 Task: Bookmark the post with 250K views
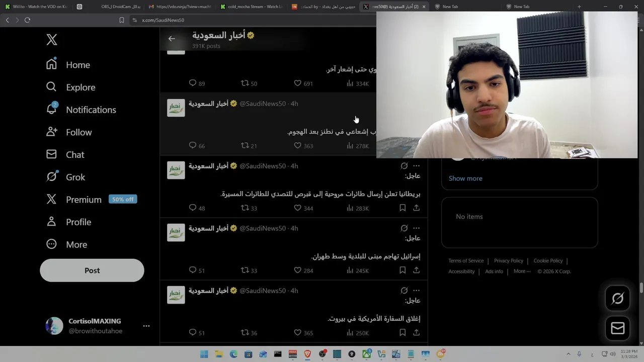403,332
